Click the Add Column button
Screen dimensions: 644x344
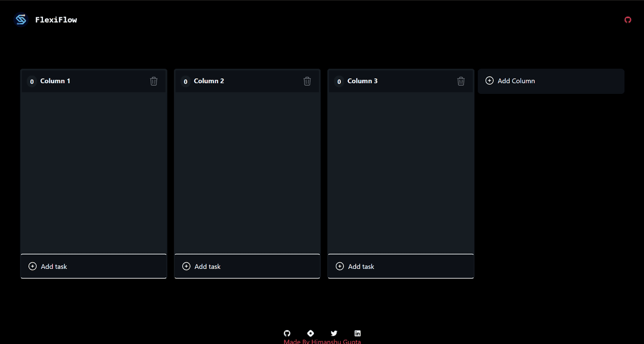[551, 81]
